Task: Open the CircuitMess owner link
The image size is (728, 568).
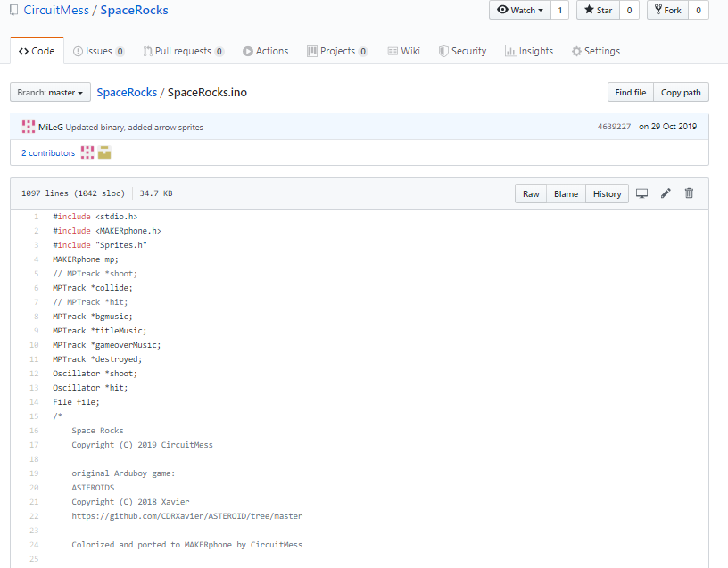Action: click(x=56, y=10)
